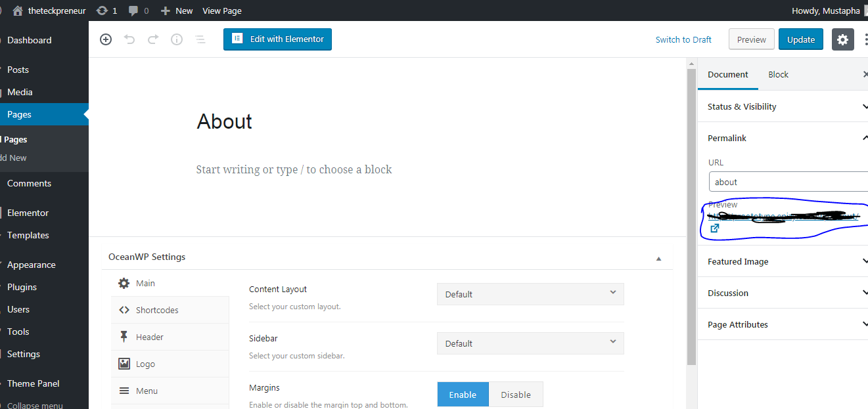Click the undo arrow in the editor toolbar
This screenshot has height=409, width=868.
tap(128, 39)
